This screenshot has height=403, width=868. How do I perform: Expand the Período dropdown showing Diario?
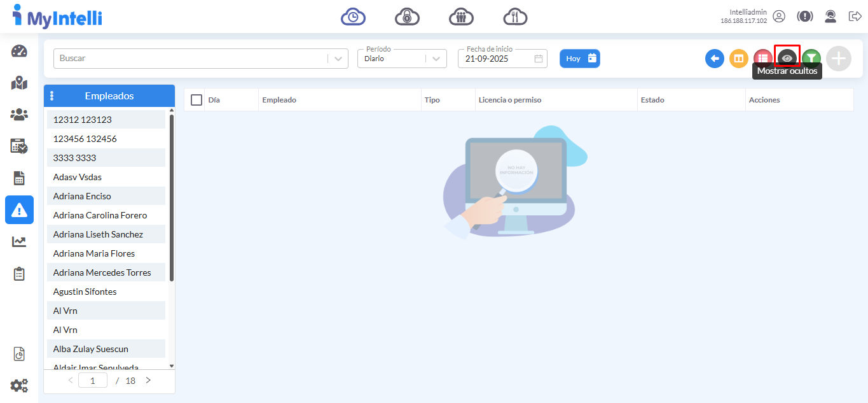[436, 59]
